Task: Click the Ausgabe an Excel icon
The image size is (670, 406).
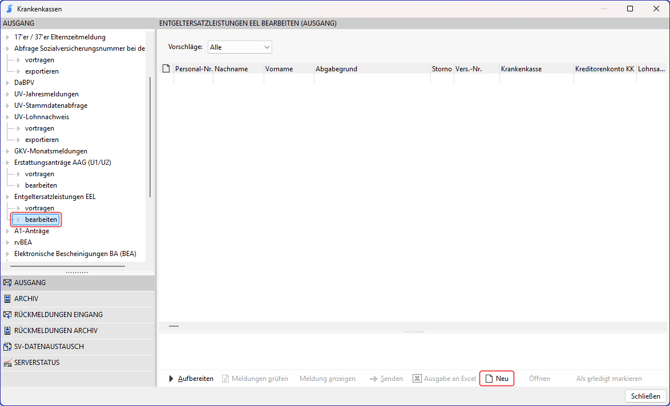Action: [x=417, y=379]
